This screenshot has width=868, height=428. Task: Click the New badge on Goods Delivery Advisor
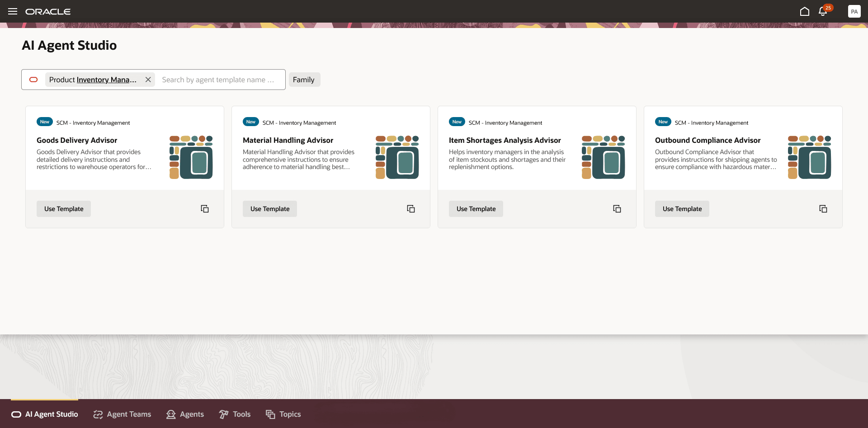45,122
